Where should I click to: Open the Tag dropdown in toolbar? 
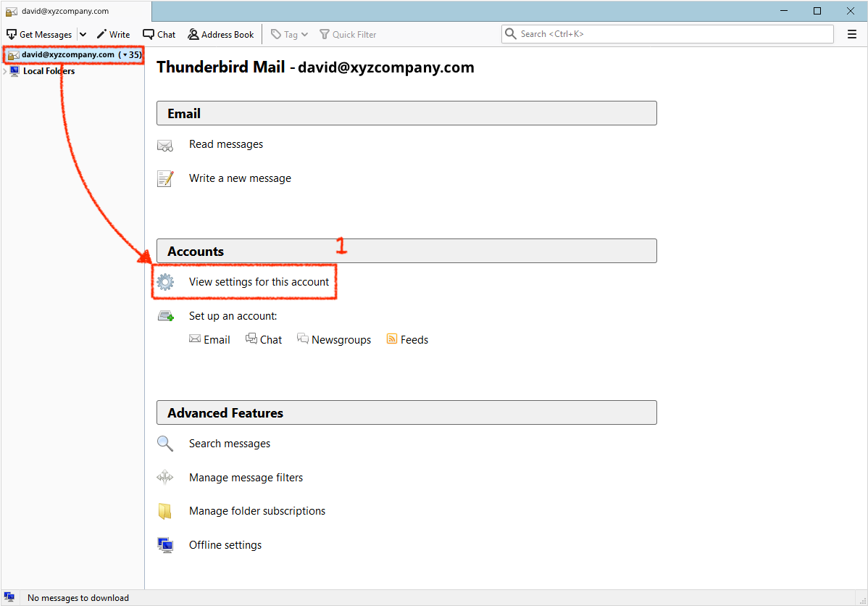pyautogui.click(x=290, y=34)
